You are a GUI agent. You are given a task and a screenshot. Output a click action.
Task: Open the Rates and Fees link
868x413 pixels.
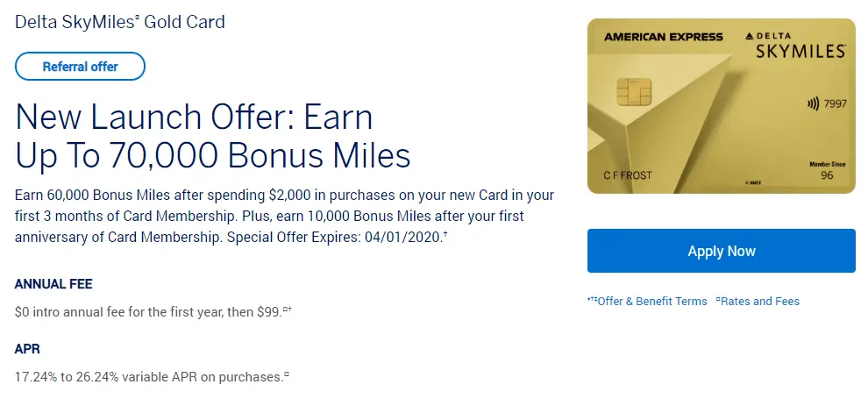tap(761, 301)
